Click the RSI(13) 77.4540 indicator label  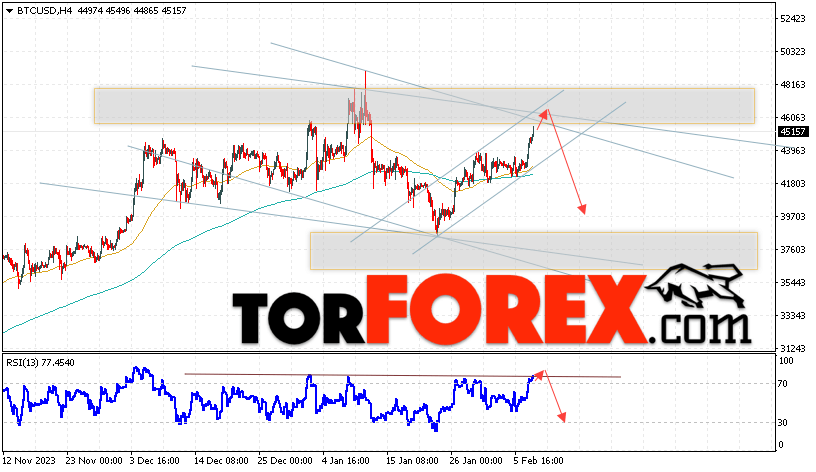pyautogui.click(x=40, y=363)
